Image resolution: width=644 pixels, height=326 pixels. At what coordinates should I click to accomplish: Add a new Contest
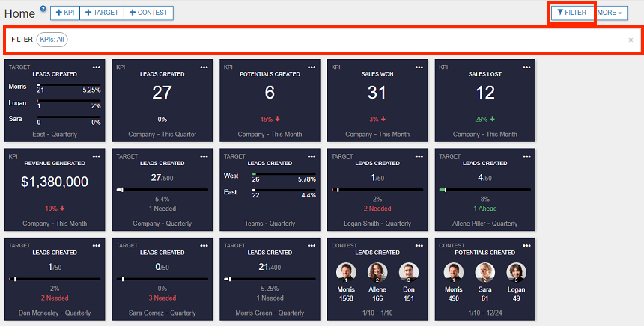point(148,13)
